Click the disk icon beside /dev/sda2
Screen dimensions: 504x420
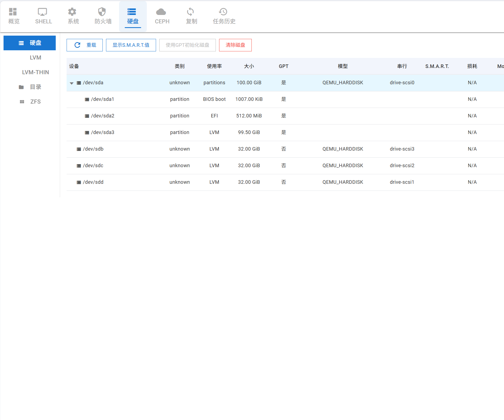[x=87, y=116]
